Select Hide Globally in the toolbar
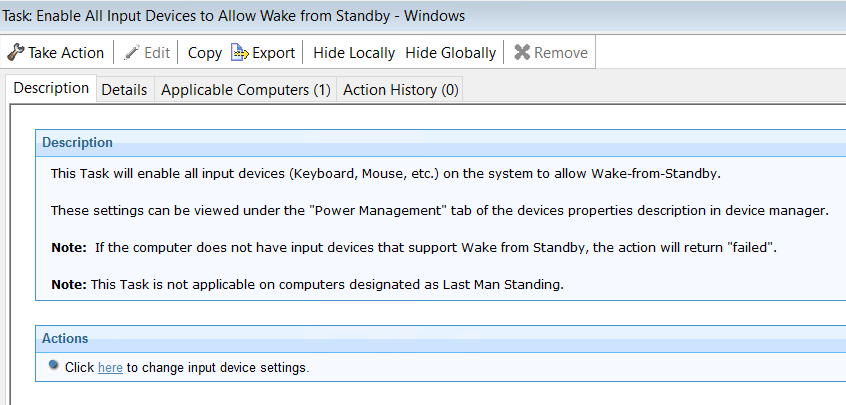 [450, 53]
